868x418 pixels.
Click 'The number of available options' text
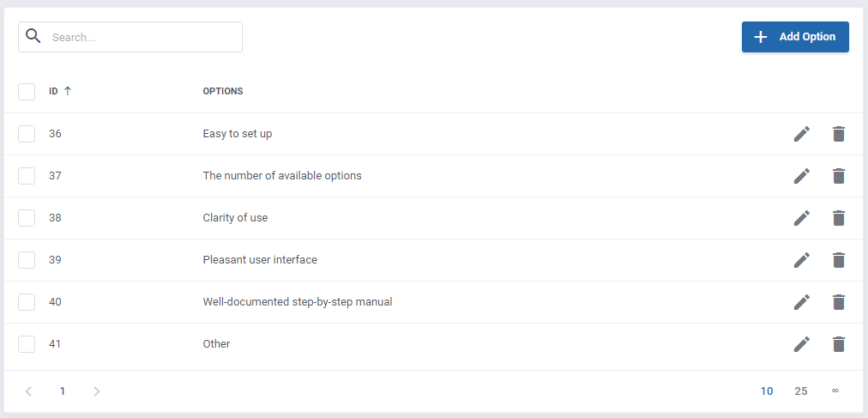(282, 175)
